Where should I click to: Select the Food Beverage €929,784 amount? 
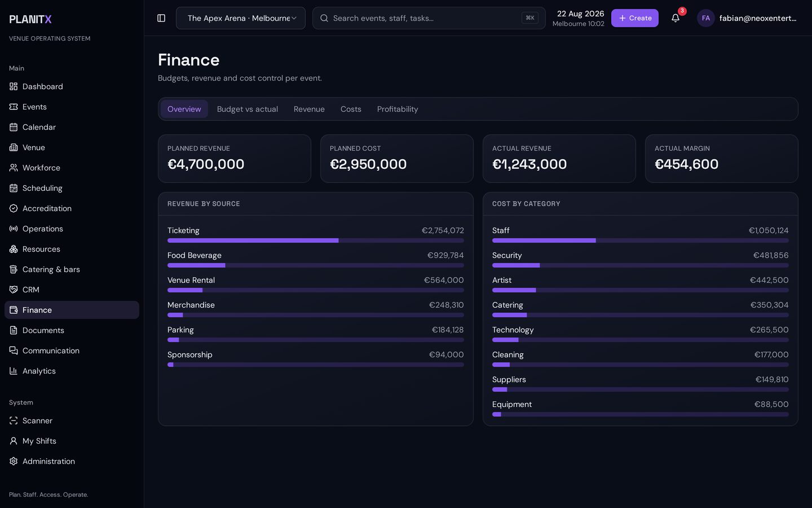pos(445,255)
